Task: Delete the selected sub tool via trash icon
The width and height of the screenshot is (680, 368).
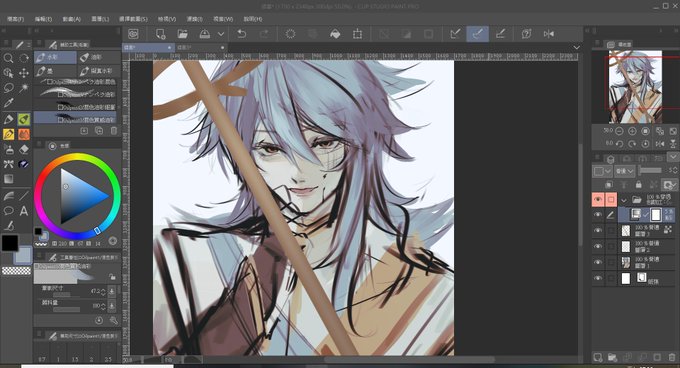Action: point(114,130)
